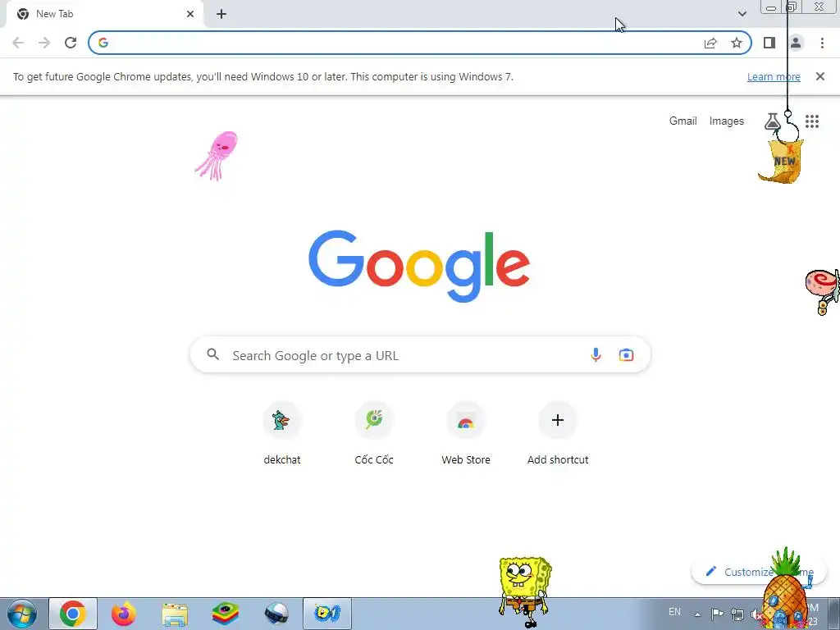This screenshot has height=630, width=840.
Task: Open the Images link
Action: point(727,121)
